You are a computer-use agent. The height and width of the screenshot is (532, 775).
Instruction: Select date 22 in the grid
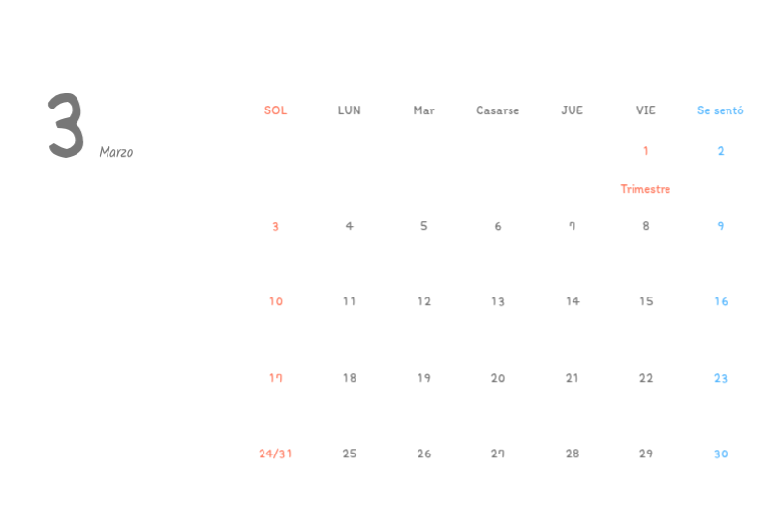click(646, 378)
